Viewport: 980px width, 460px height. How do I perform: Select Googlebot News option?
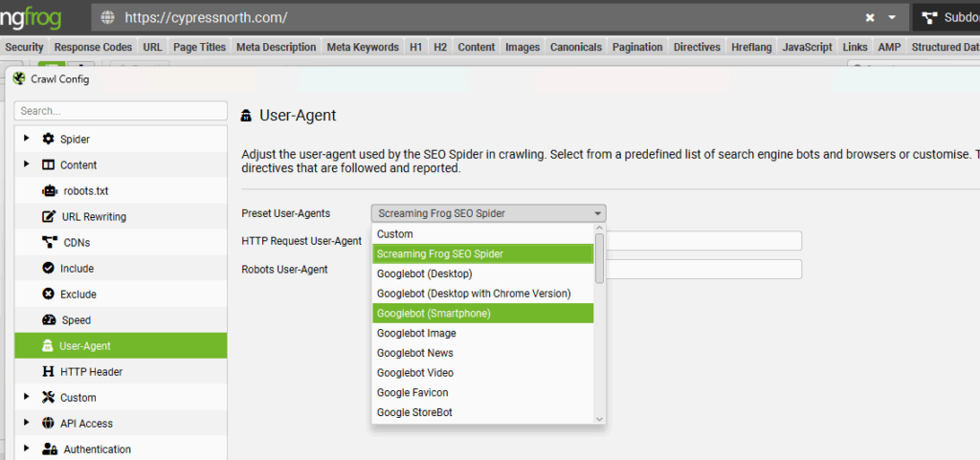point(482,353)
